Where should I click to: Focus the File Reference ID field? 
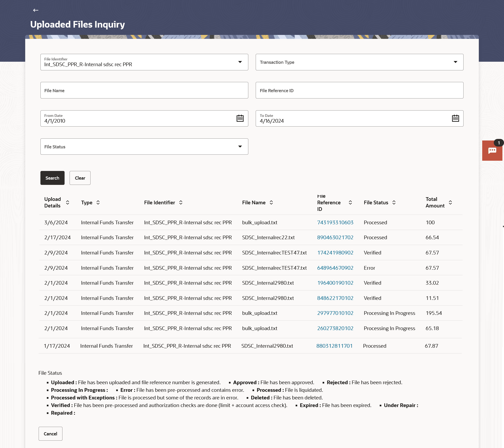[x=359, y=90]
